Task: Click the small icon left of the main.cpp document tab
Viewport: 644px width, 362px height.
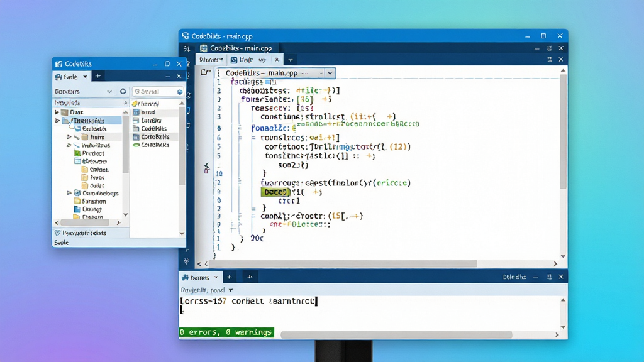Action: (203, 48)
